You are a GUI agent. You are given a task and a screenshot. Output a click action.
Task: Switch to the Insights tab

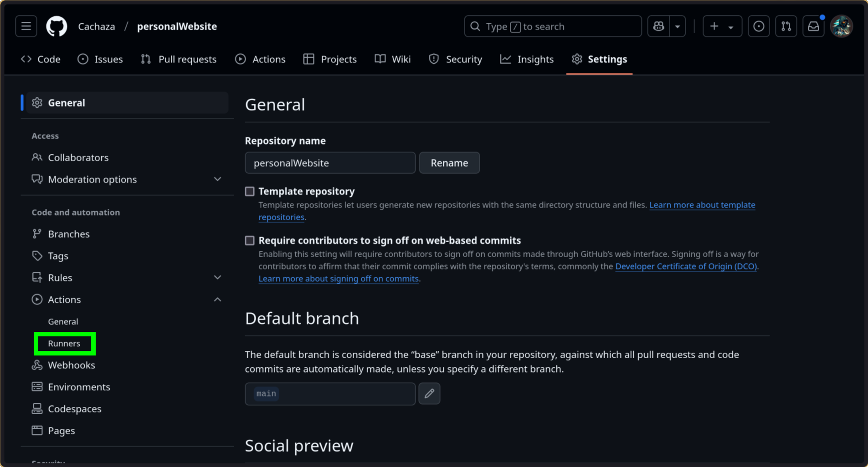(x=527, y=59)
